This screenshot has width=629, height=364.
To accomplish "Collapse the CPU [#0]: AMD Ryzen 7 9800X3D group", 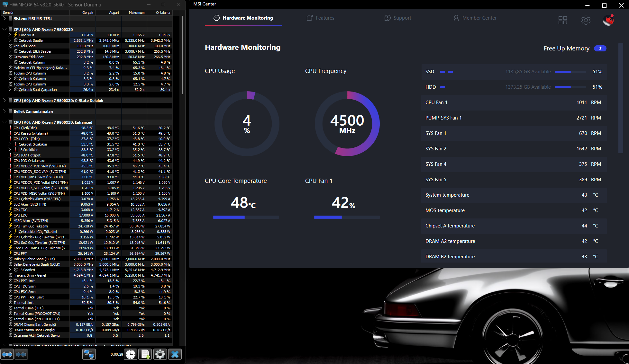I will point(4,29).
